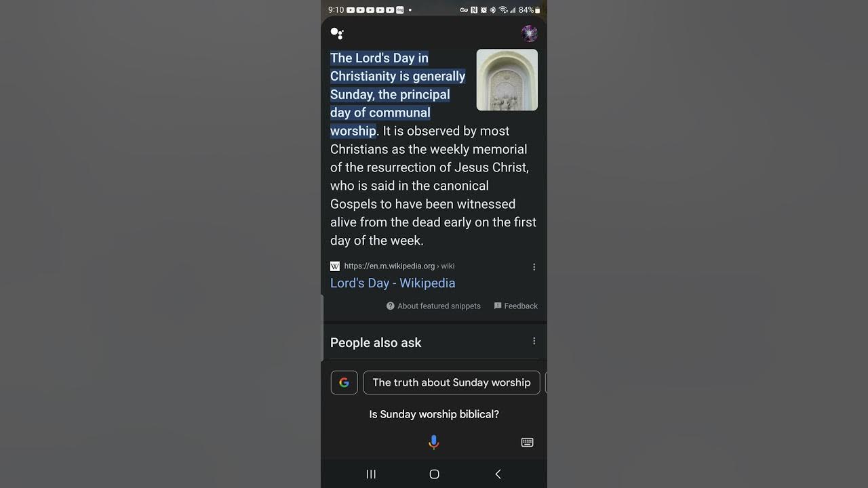Send Feedback on the snippet
This screenshot has width=868, height=488.
click(515, 306)
